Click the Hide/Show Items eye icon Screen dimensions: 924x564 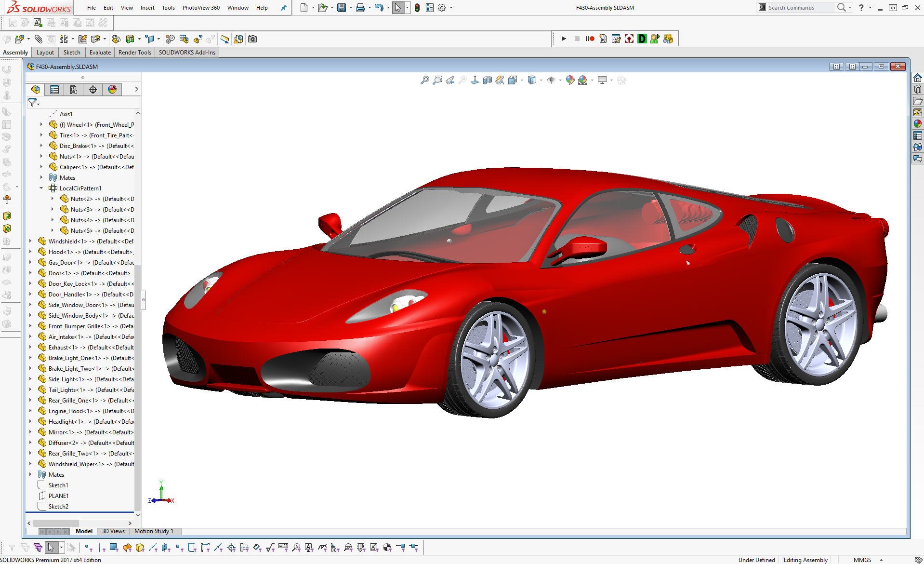552,80
